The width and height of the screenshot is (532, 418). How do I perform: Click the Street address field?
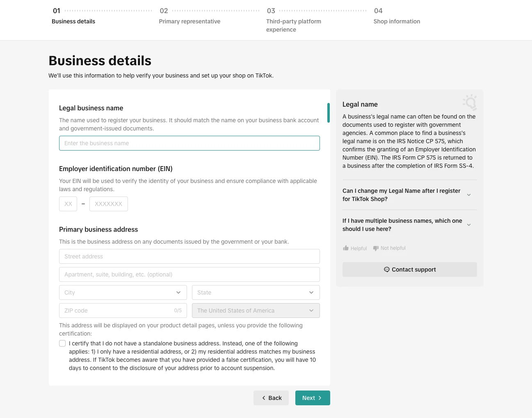coord(189,256)
